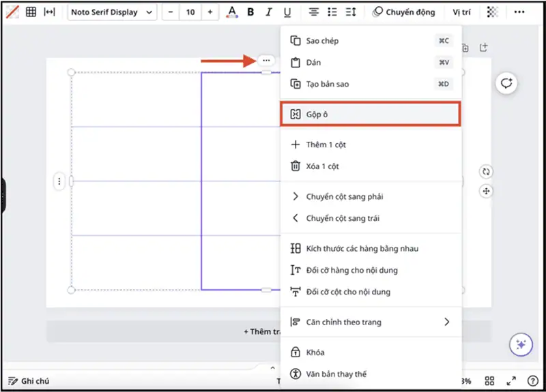Select Gộp ô to merge cells
546x392 pixels.
point(371,115)
